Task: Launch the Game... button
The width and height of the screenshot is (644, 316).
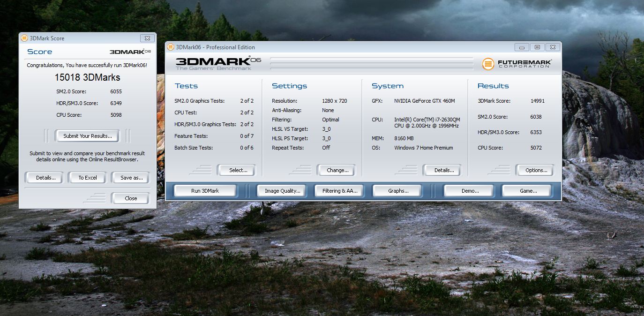Action: pos(528,191)
